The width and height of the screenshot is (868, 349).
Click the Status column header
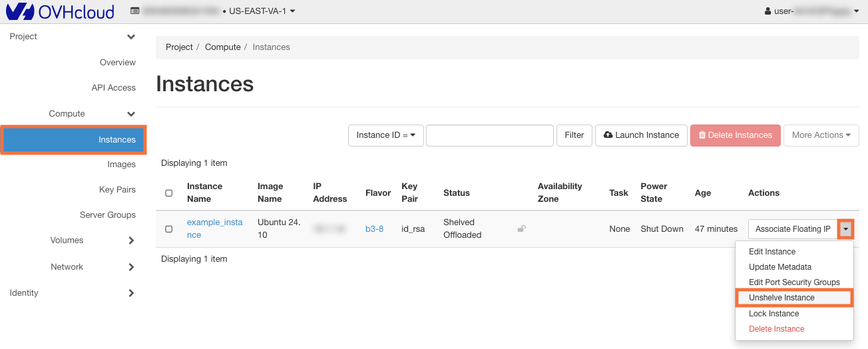pyautogui.click(x=457, y=193)
